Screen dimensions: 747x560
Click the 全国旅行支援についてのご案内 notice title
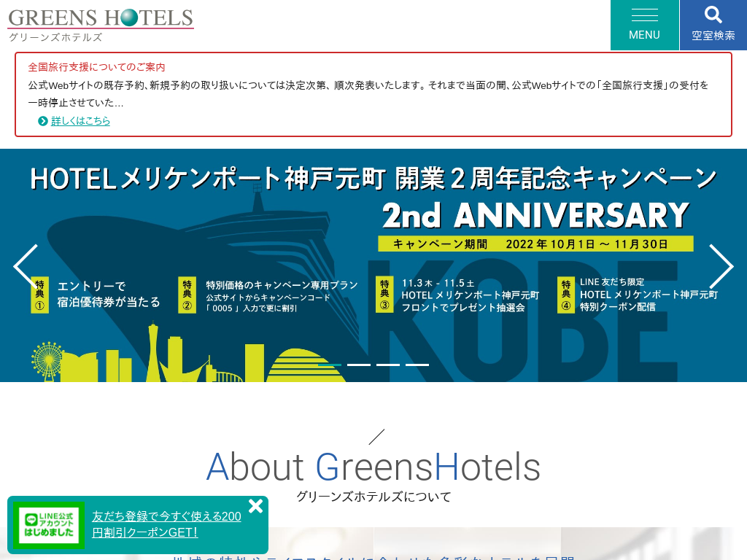[x=97, y=67]
